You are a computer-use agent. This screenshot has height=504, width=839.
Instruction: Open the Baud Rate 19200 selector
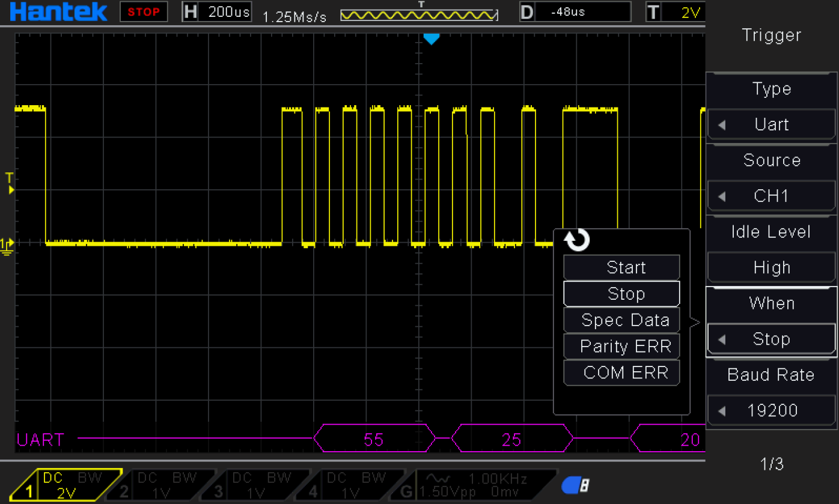771,410
